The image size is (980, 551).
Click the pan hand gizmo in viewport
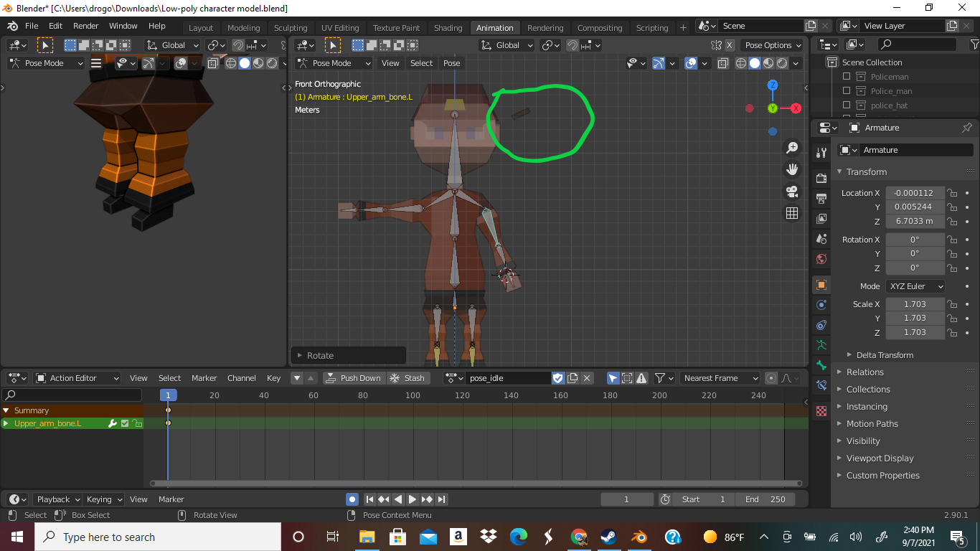tap(792, 169)
